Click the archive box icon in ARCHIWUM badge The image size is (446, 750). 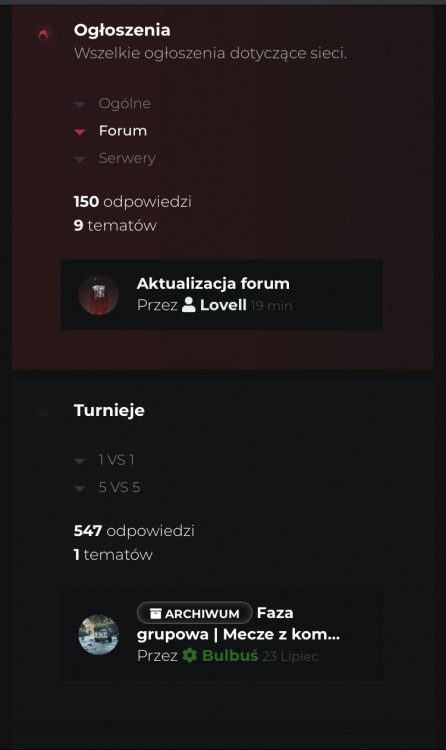156,614
